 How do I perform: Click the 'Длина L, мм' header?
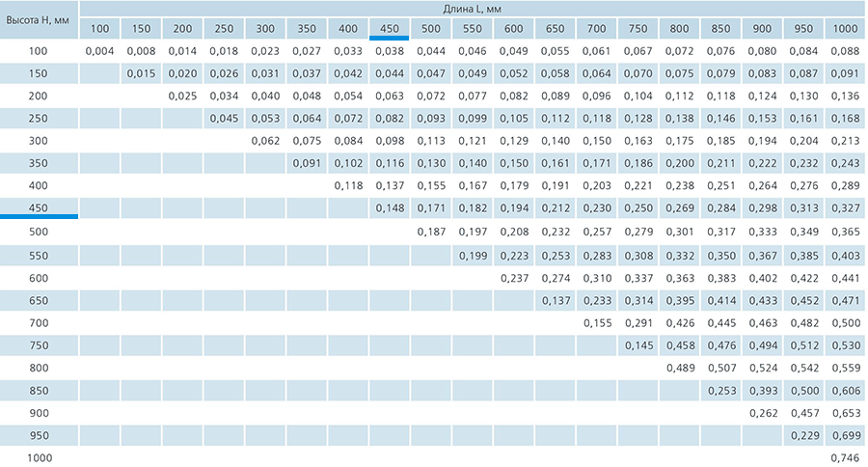coord(473,9)
